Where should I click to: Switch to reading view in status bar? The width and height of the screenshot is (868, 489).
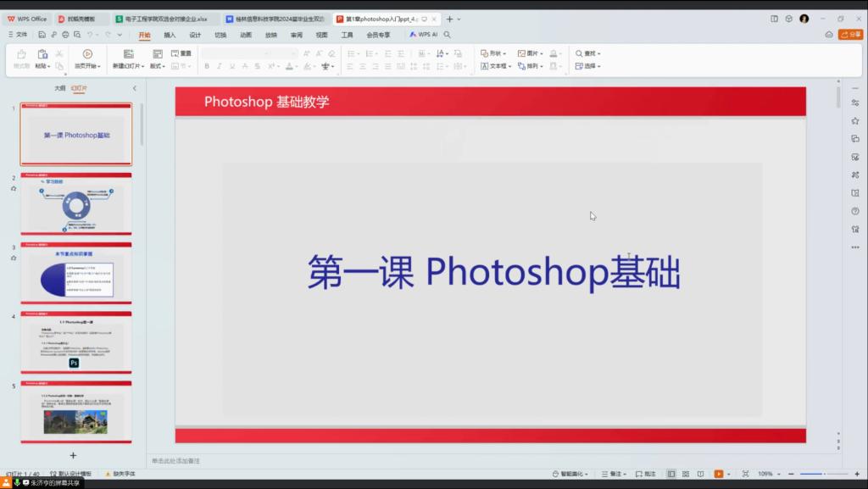[x=700, y=474]
